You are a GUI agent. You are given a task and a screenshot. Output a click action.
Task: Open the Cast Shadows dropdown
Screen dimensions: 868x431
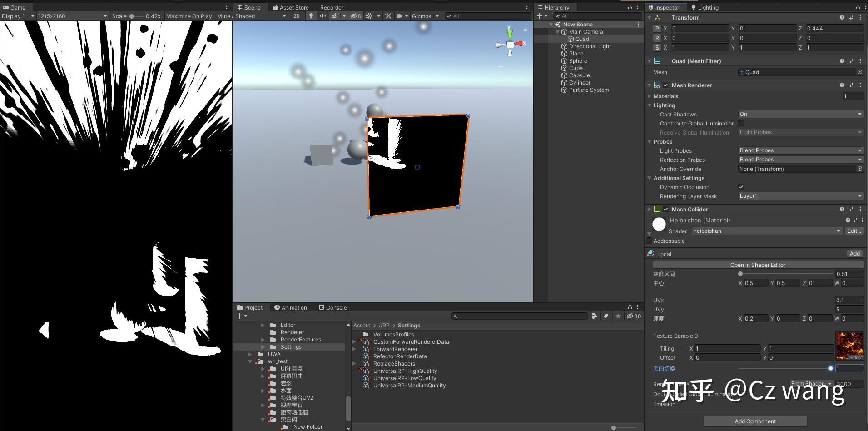click(800, 114)
